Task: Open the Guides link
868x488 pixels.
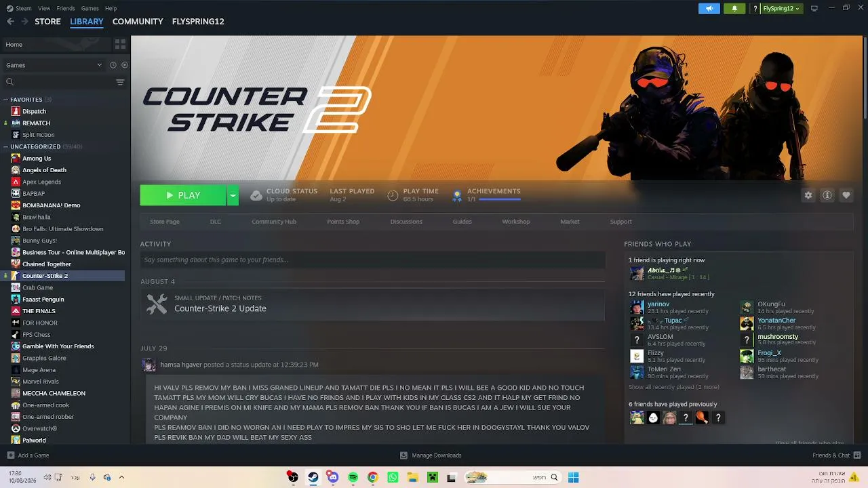Action: tap(462, 222)
